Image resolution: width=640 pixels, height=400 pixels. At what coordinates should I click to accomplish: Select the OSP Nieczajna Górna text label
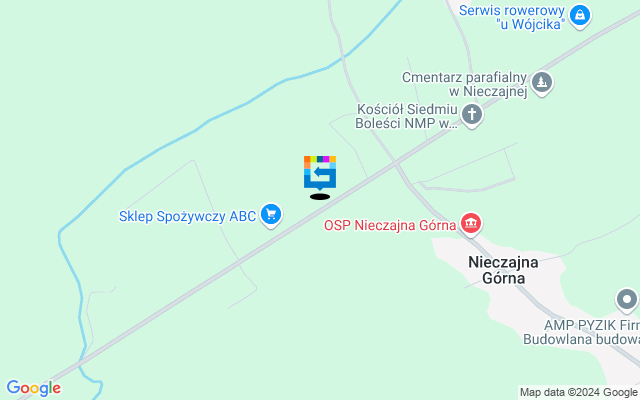[390, 225]
